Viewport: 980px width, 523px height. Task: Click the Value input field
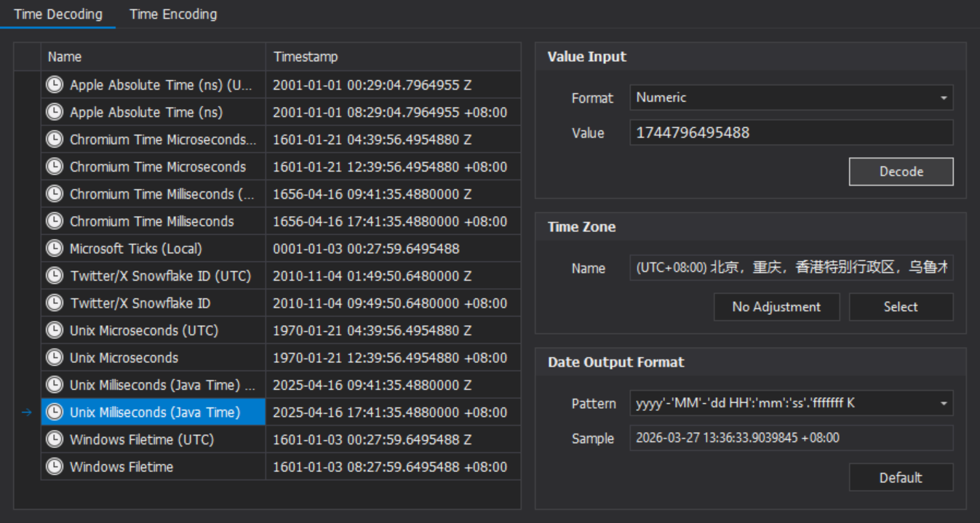pyautogui.click(x=792, y=132)
